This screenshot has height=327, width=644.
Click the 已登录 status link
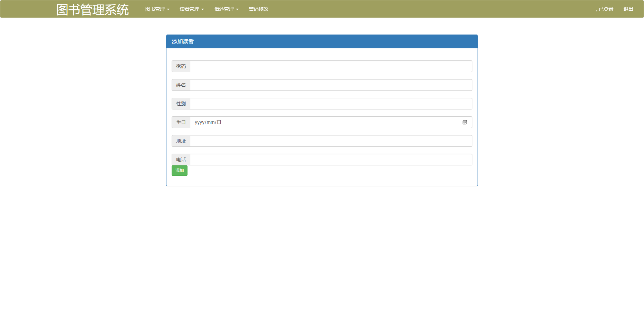click(x=605, y=9)
